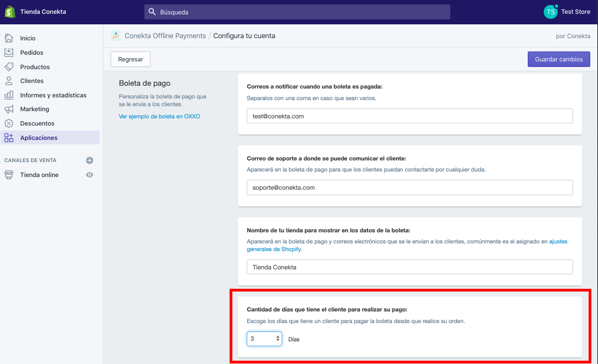Click the Marketing megaphone icon
The width and height of the screenshot is (598, 364).
(9, 109)
